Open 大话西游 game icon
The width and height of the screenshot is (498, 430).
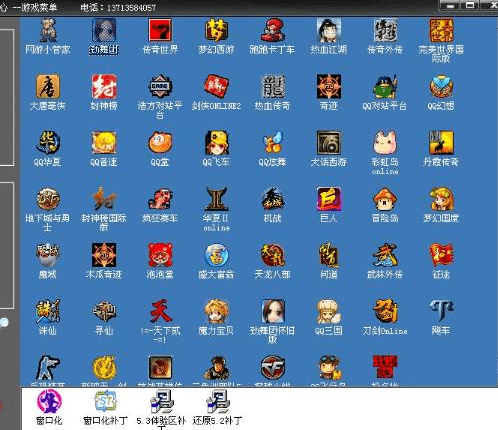tap(329, 143)
